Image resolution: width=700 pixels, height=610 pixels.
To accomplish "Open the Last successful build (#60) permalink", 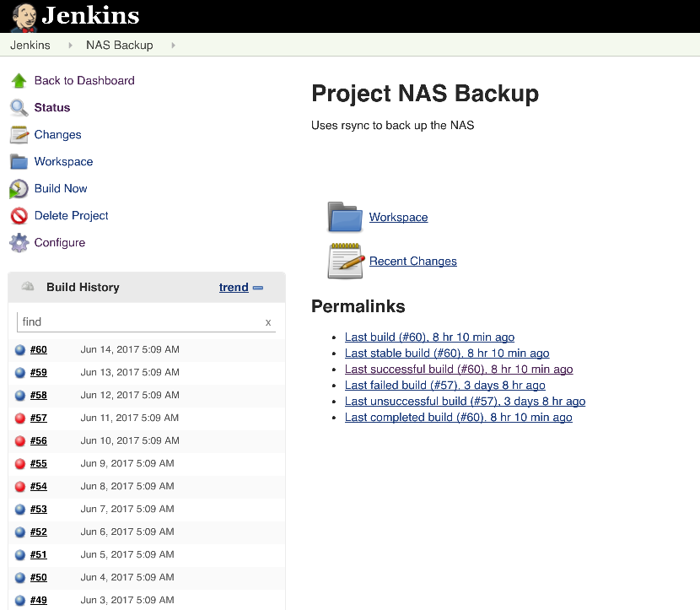I will click(459, 370).
